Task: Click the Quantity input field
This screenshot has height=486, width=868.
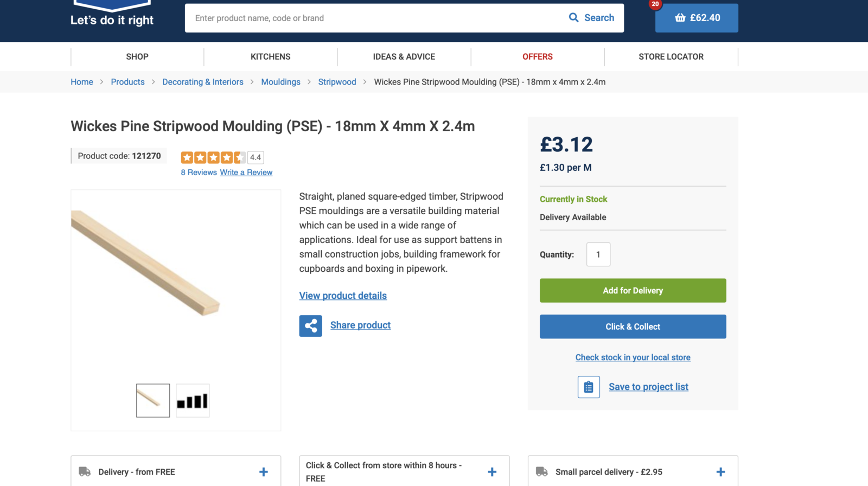Action: tap(598, 254)
